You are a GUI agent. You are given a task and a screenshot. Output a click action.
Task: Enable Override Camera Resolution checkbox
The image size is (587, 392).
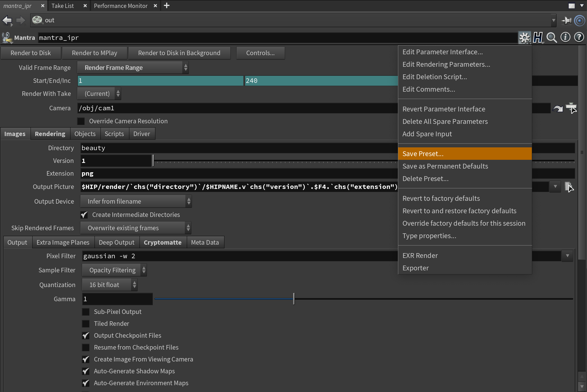81,121
